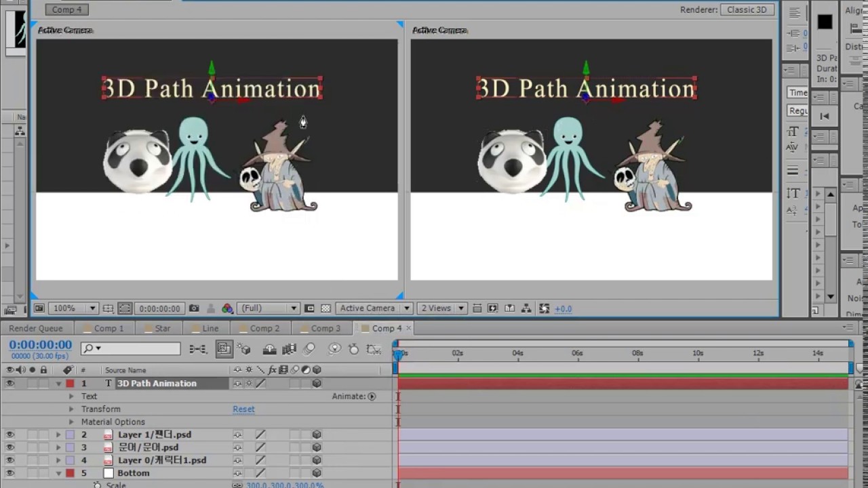Image resolution: width=868 pixels, height=488 pixels.
Task: Hide the 문어/문어.psd layer
Action: [9, 447]
